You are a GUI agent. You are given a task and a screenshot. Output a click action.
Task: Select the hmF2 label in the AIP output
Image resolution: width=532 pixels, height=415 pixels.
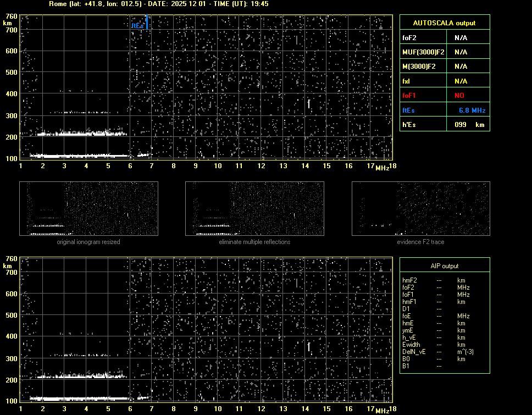(x=410, y=280)
